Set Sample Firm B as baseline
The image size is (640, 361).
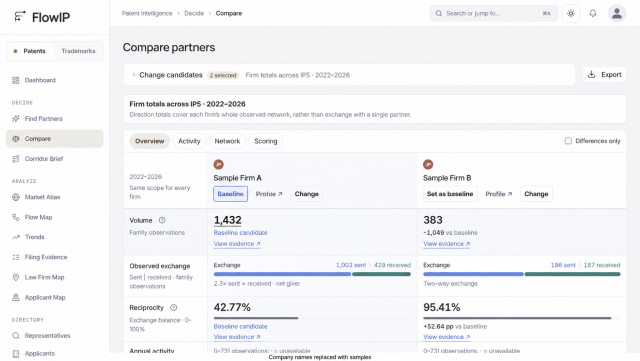click(450, 194)
